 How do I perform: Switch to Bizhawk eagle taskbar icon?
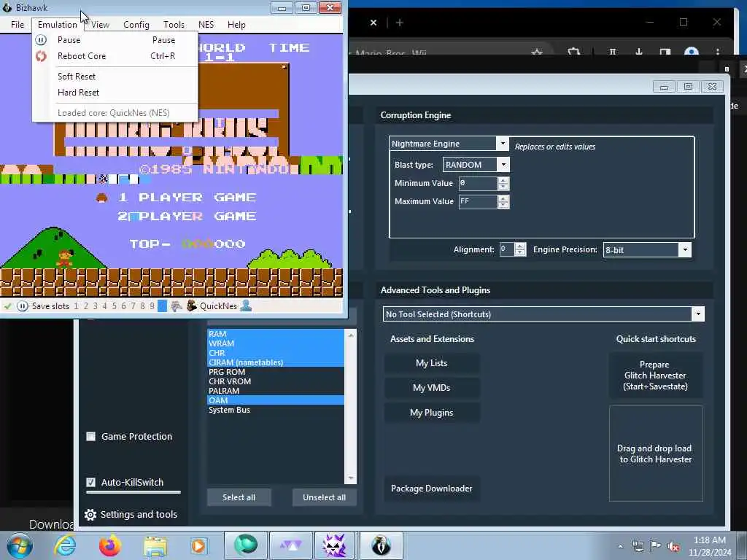(x=381, y=545)
